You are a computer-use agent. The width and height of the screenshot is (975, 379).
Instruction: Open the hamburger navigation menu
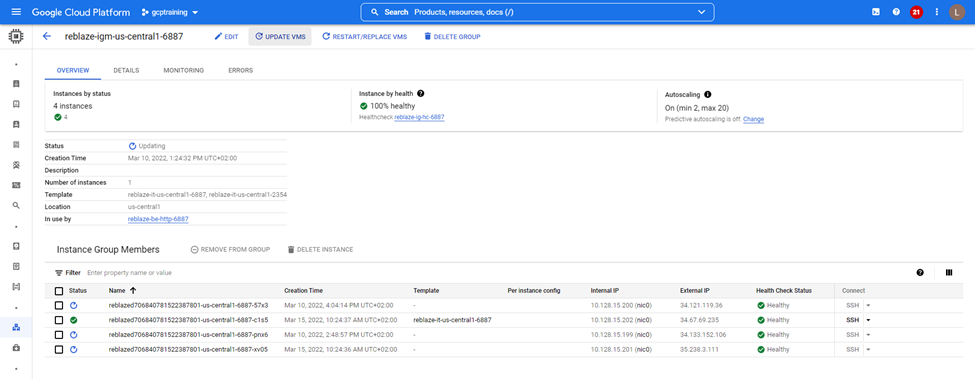(16, 12)
